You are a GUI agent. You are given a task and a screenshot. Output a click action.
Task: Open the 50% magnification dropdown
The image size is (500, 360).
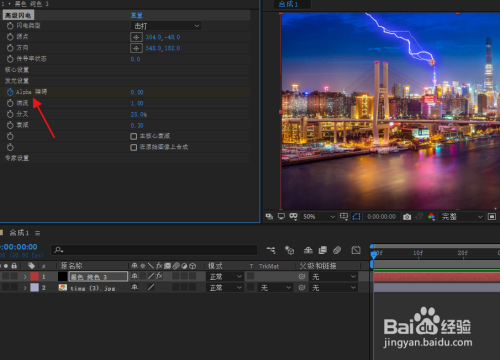pos(318,217)
